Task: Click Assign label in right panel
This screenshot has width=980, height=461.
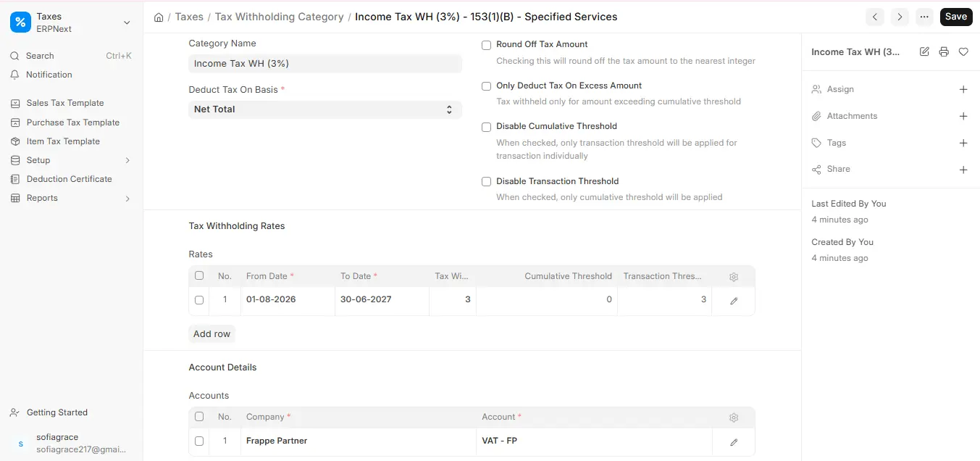Action: [840, 89]
